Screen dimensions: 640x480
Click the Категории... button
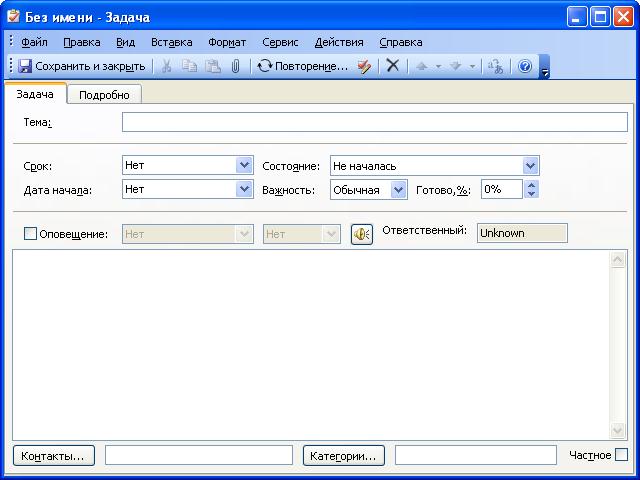coord(344,456)
